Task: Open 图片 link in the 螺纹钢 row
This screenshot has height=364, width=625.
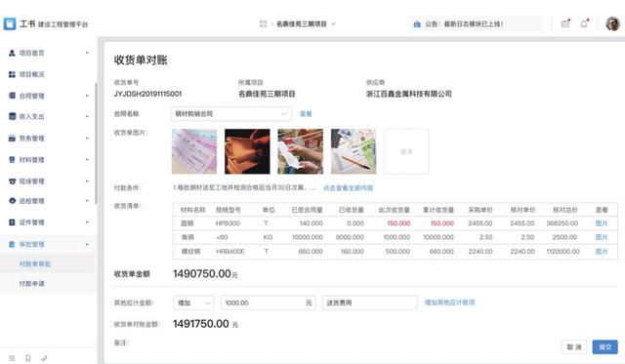Action: tap(602, 252)
